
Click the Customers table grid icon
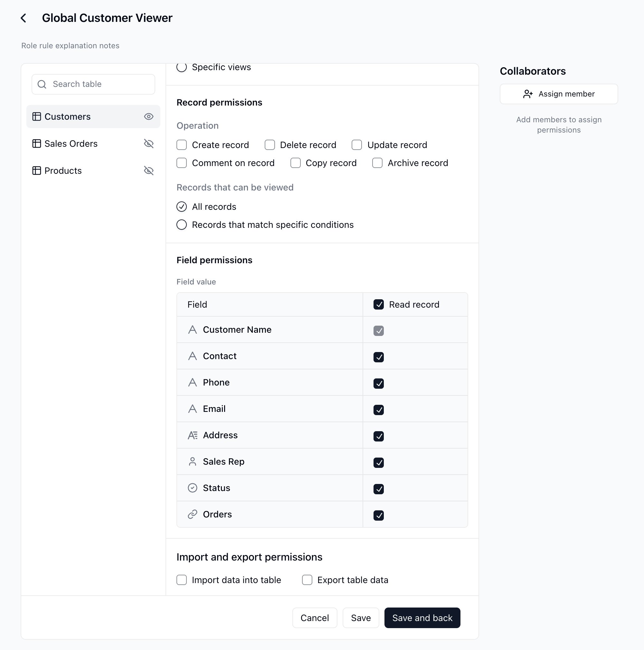37,117
